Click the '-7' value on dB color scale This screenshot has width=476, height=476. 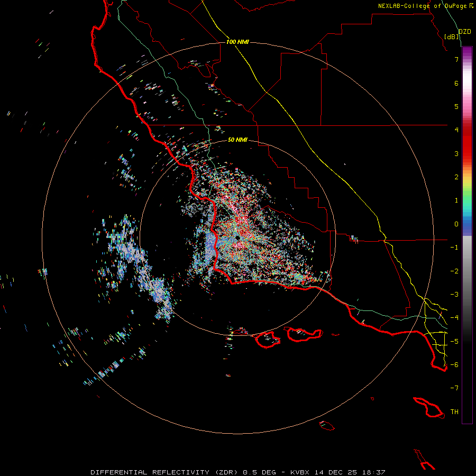tap(454, 388)
